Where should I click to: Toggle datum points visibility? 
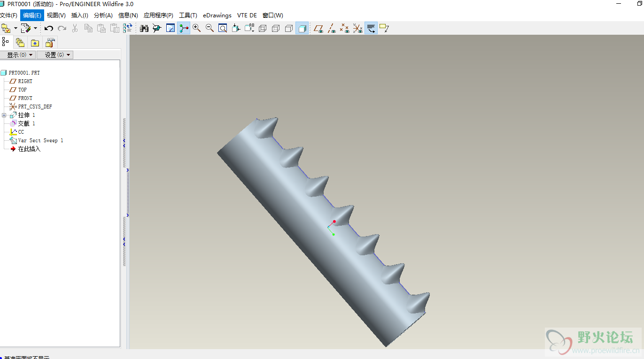345,29
